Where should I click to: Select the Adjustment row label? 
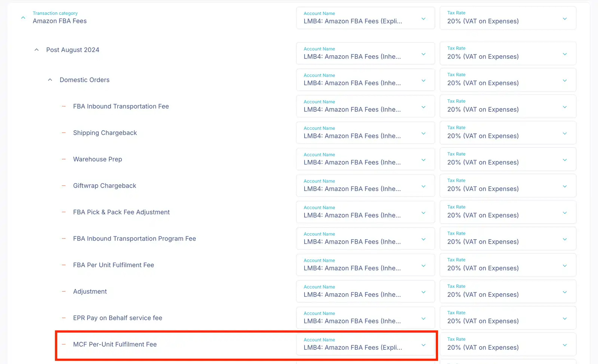90,291
